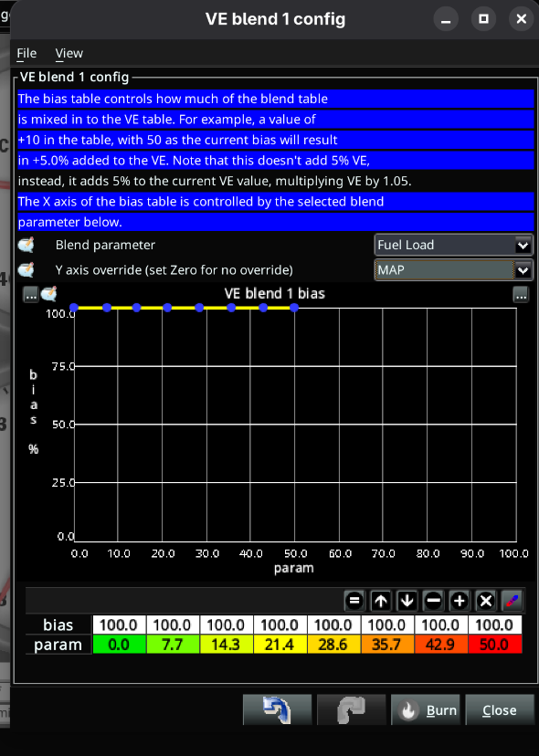
Task: Click the help icon beside Y axis override
Action: point(26,270)
